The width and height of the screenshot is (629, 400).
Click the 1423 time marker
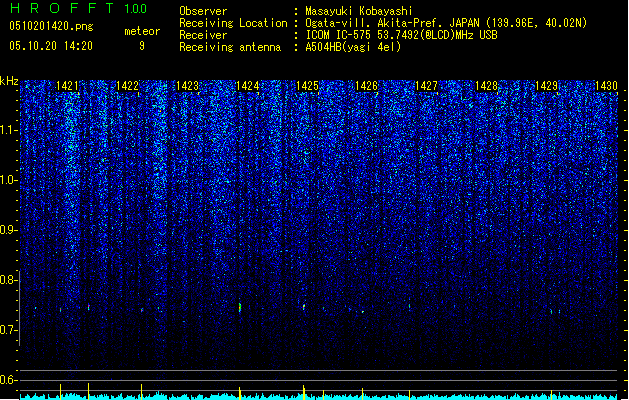click(187, 86)
